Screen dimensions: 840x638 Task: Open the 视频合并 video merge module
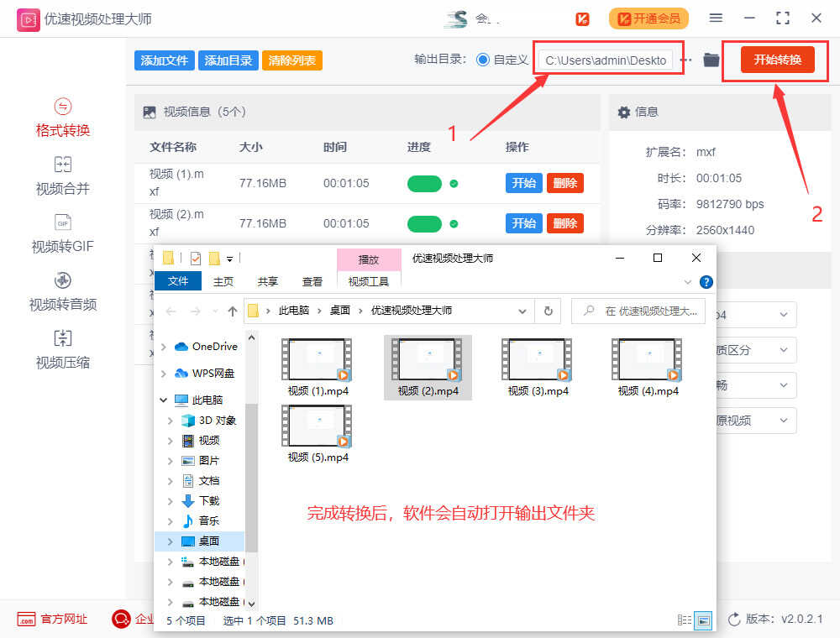[x=62, y=176]
